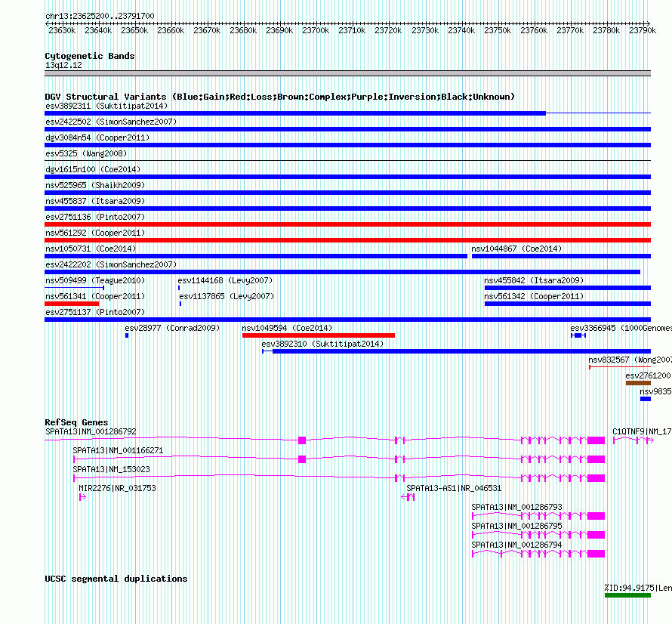Click the red nsv1049594 (Coe2014) loss bar

pyautogui.click(x=319, y=335)
